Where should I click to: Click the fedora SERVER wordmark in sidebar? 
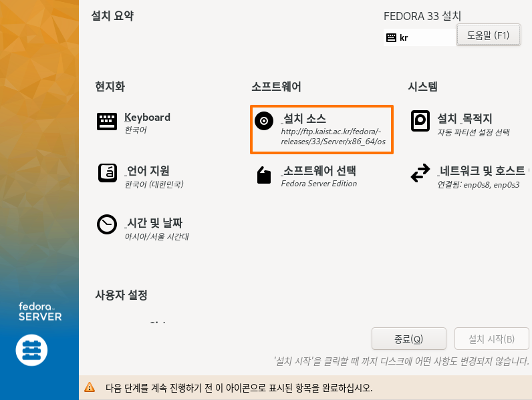[x=40, y=312]
